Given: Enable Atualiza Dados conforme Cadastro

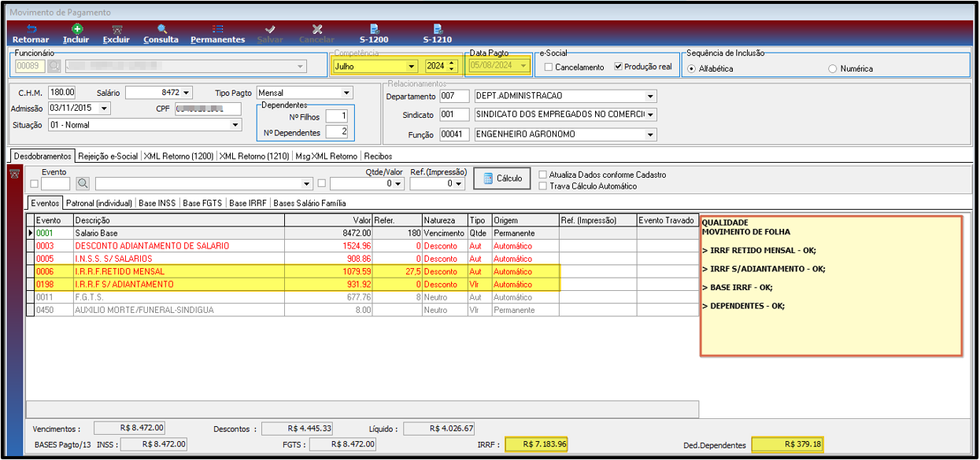Looking at the screenshot, I should 543,175.
